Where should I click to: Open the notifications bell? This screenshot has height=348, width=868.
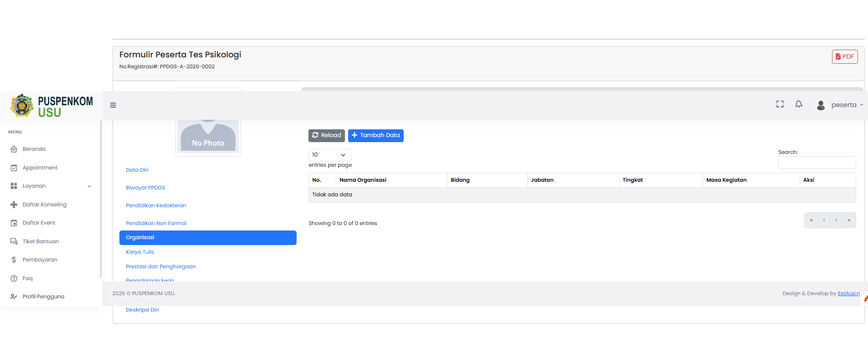pos(799,104)
